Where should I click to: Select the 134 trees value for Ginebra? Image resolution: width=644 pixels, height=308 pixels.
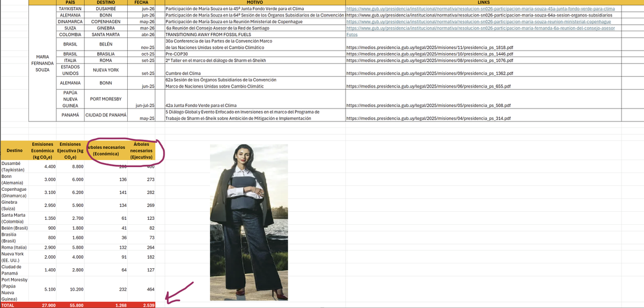[x=106, y=205]
